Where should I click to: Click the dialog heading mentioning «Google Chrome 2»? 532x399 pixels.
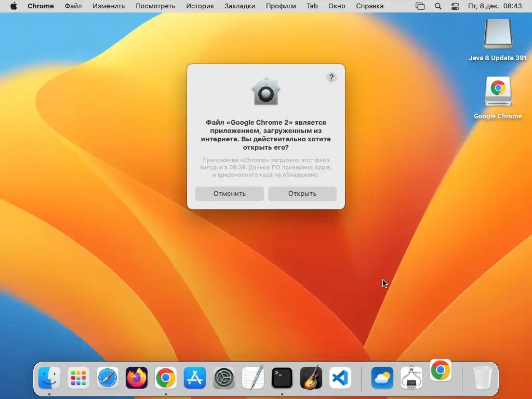(265, 135)
